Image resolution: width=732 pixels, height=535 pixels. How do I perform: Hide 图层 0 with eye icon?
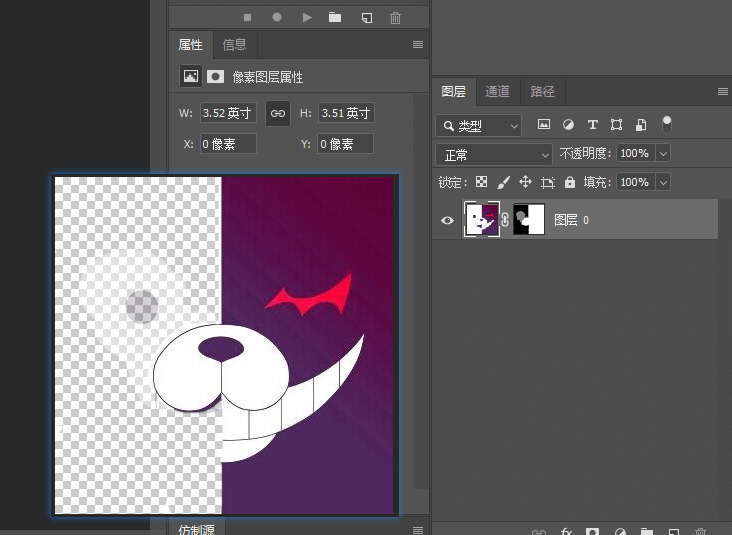[447, 220]
